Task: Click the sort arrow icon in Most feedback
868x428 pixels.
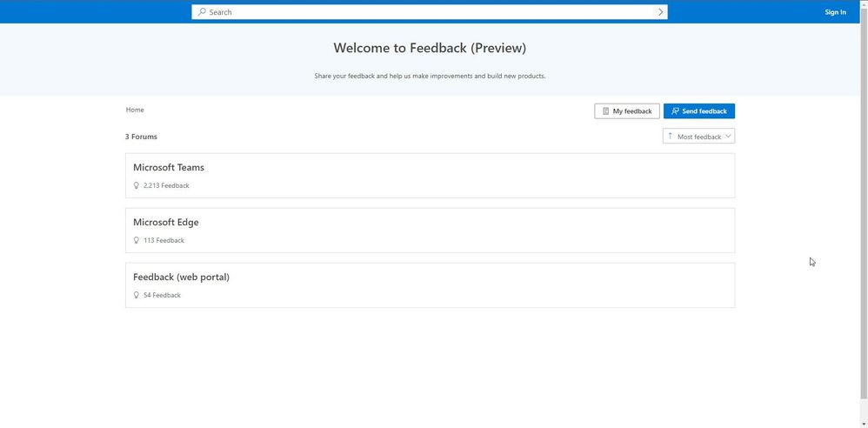Action: [x=670, y=136]
